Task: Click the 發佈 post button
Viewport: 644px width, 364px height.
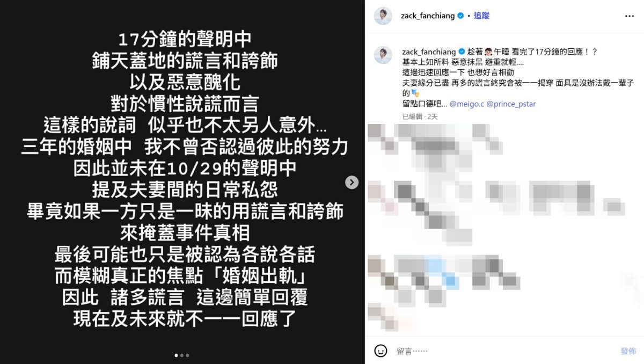Action: point(628,351)
